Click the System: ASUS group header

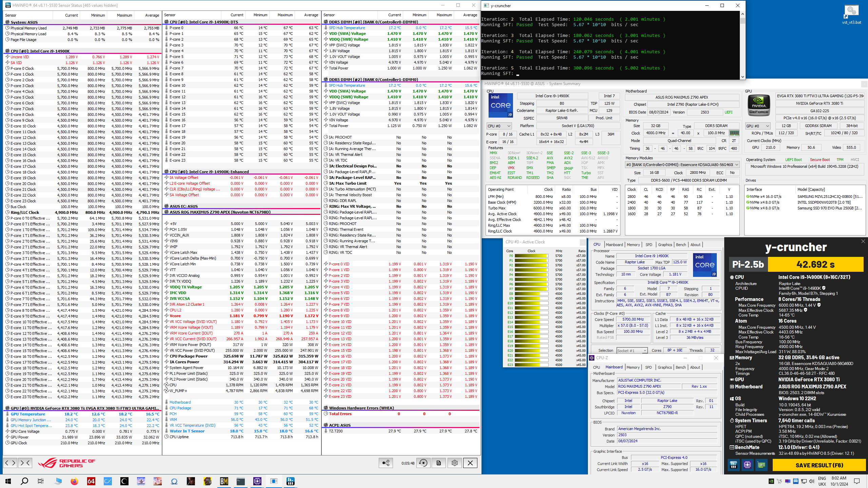pos(82,22)
